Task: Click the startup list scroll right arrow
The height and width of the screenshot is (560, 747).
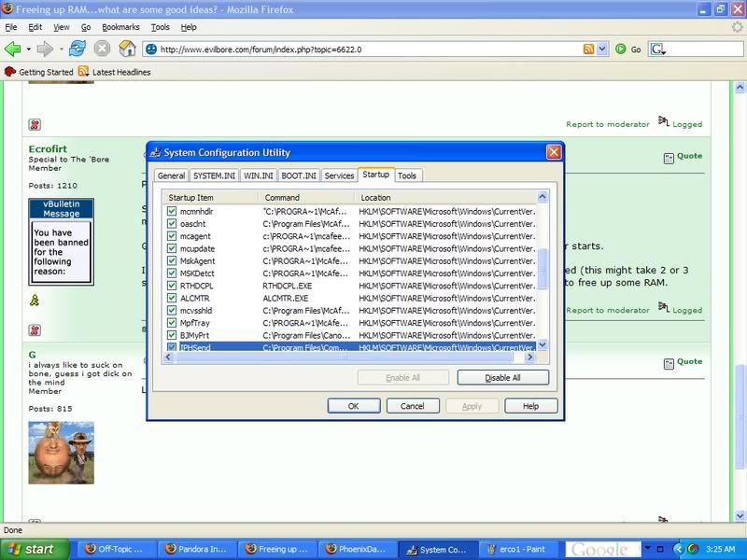Action: [x=529, y=357]
